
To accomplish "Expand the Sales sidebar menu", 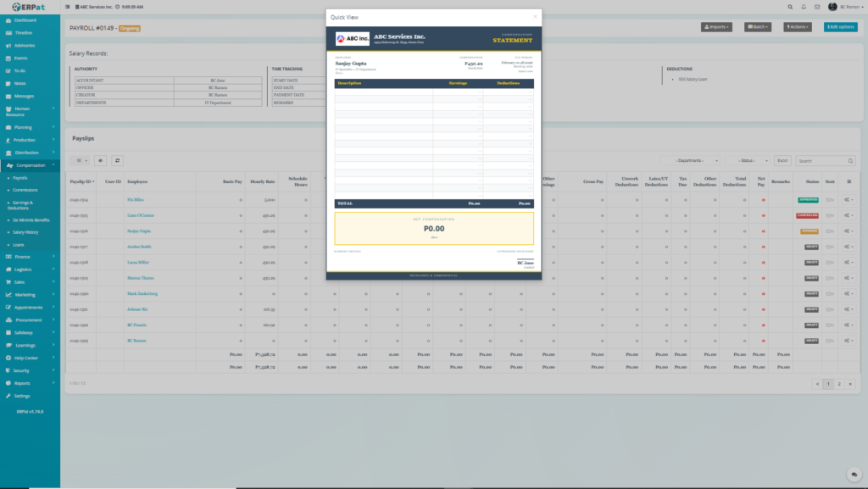I will click(30, 282).
